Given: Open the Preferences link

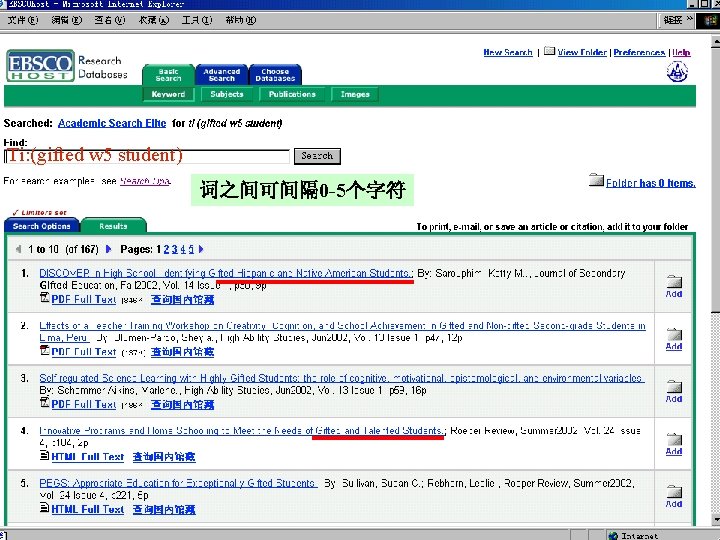Looking at the screenshot, I should coord(639,52).
